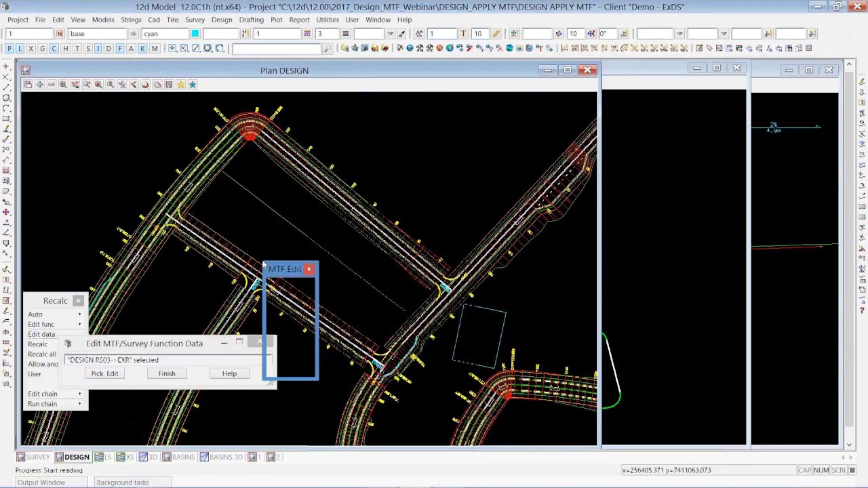Toggle the X snap button
Screen dimensions: 868x488
pyautogui.click(x=31, y=48)
